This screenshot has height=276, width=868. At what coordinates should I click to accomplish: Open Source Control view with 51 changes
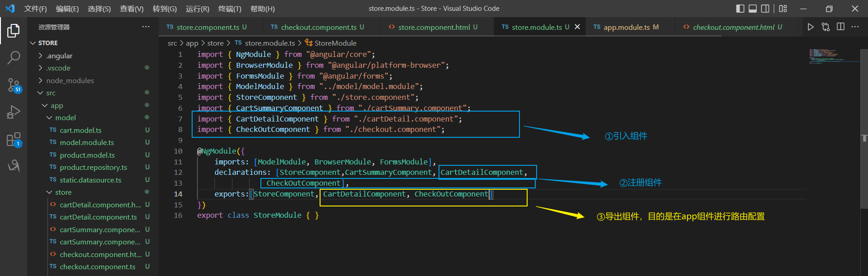pyautogui.click(x=14, y=85)
